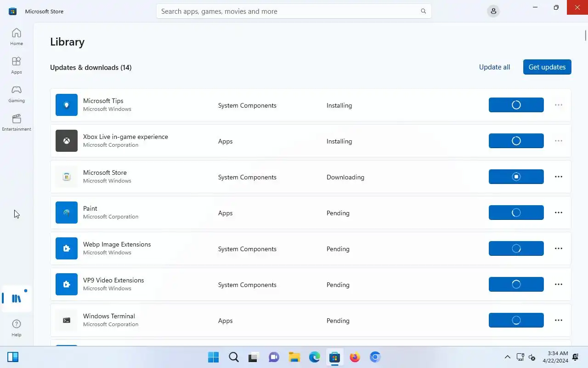Click the Webp Image Extensions progress button
Screen dimensions: 588x368
(x=516, y=248)
